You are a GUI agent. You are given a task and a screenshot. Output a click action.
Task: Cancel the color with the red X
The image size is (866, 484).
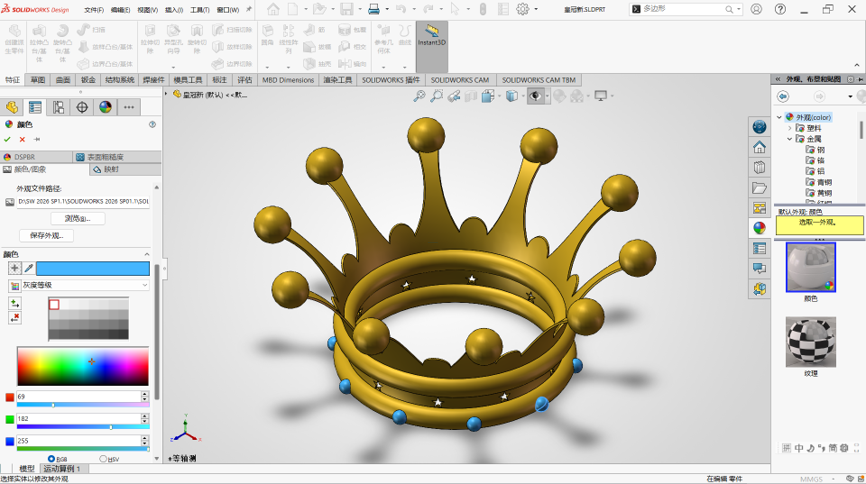point(22,139)
